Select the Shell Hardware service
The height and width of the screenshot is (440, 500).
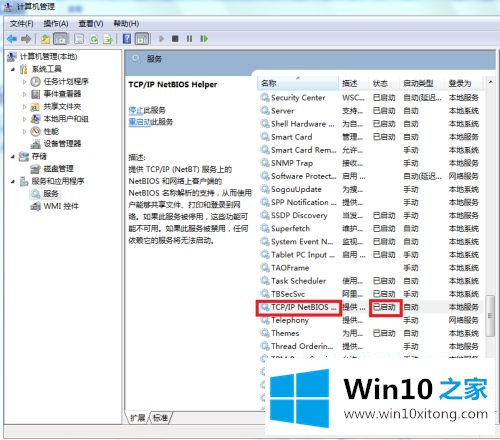(x=302, y=124)
